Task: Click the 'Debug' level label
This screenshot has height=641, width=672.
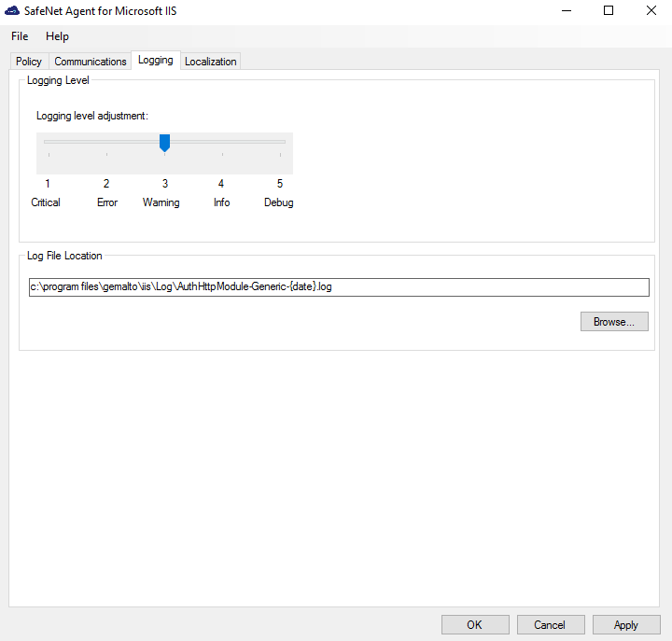Action: click(x=278, y=202)
